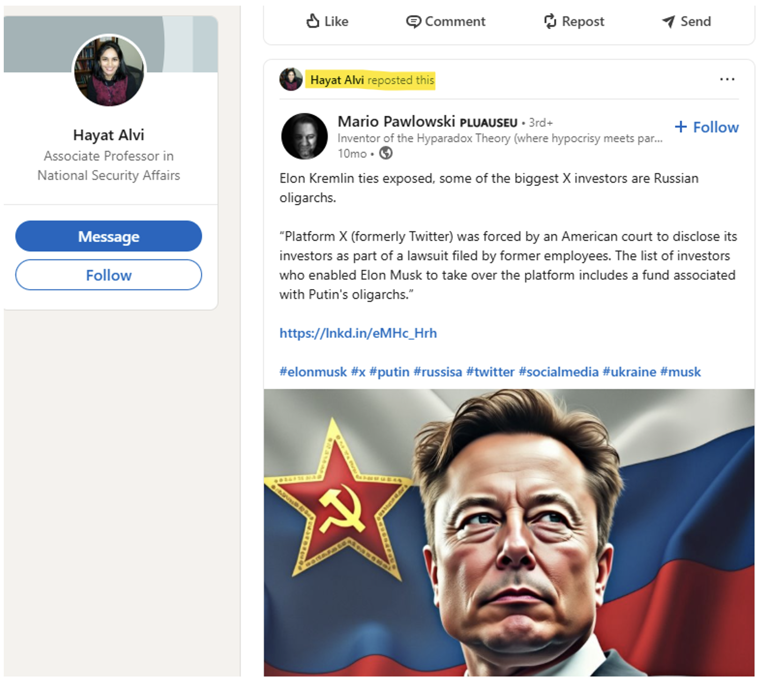This screenshot has width=784, height=684.
Task: Click the Send paper plane icon
Action: click(x=668, y=22)
